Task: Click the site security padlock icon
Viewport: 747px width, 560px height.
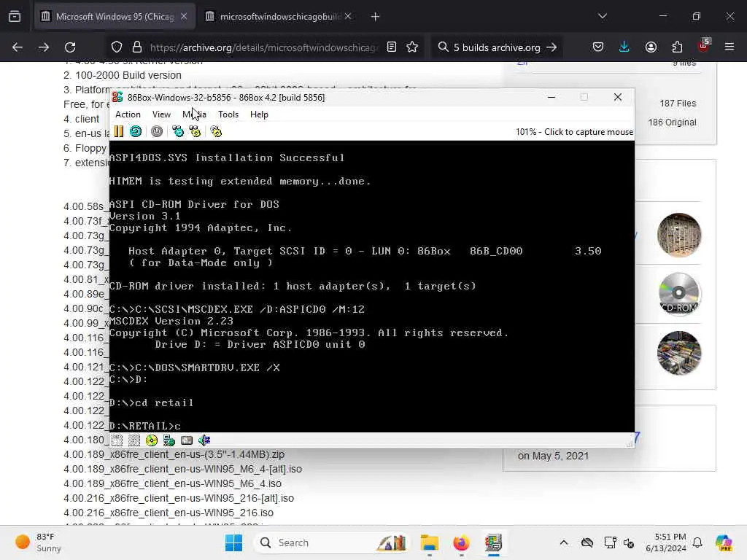Action: [x=137, y=47]
